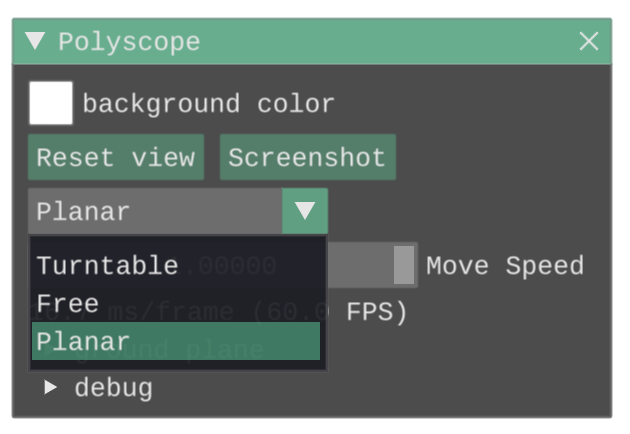Click the empty panel area beside Screenshot
The height and width of the screenshot is (434, 630).
(500, 158)
